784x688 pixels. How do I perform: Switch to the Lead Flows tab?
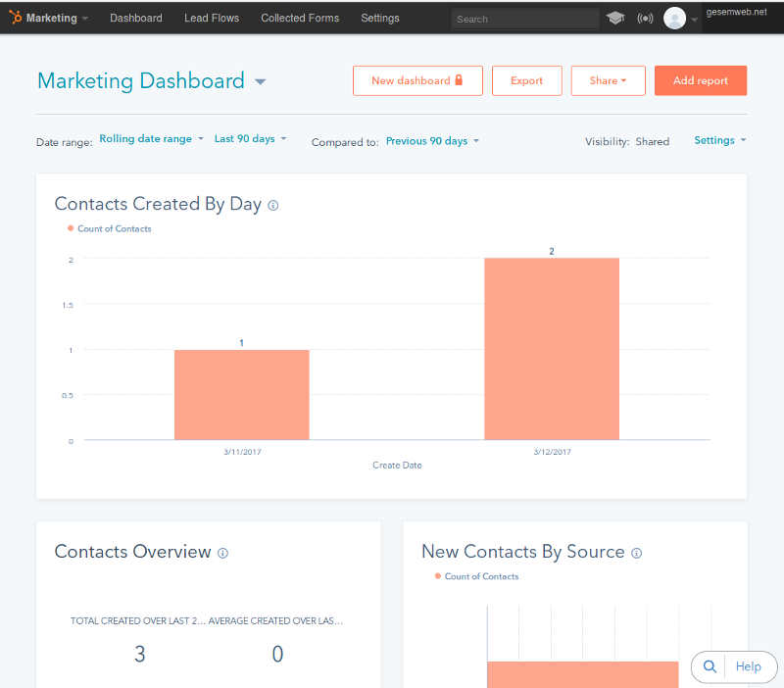click(212, 17)
